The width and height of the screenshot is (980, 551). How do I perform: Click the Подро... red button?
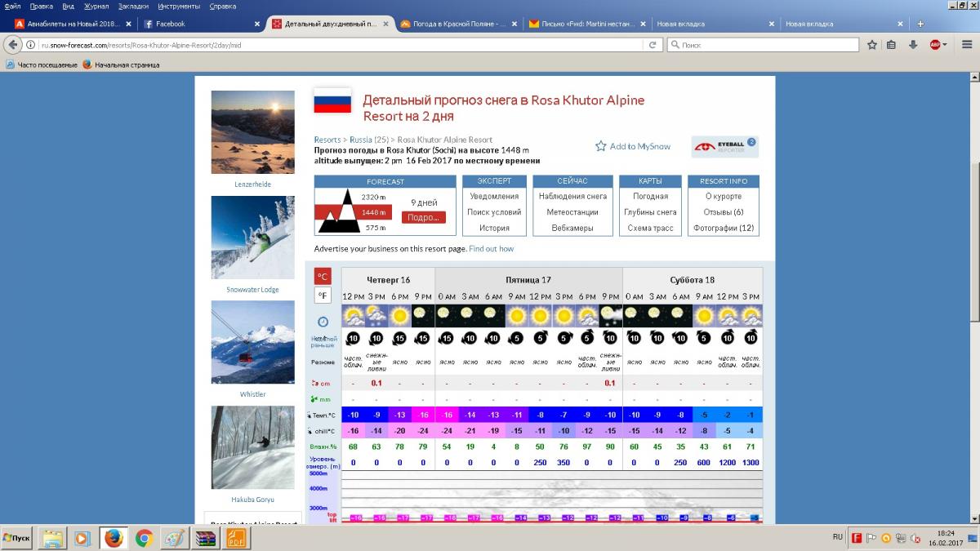(x=423, y=217)
